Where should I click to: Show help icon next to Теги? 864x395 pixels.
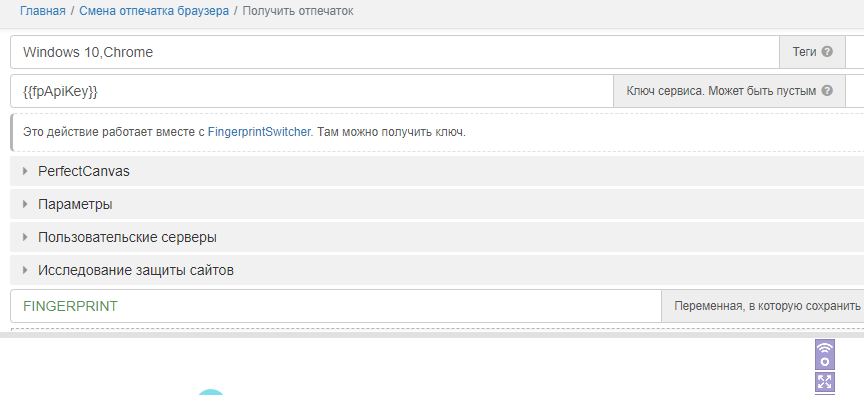827,52
